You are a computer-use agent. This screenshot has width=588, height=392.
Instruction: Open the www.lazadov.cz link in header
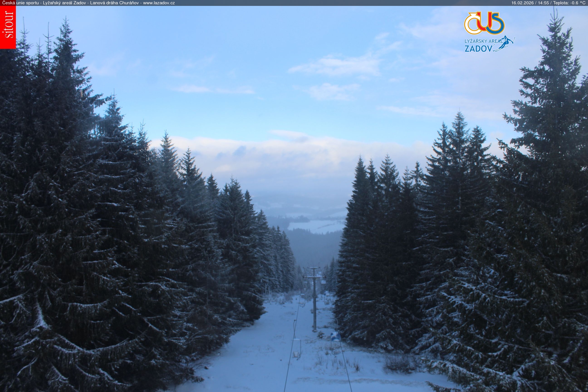click(159, 3)
